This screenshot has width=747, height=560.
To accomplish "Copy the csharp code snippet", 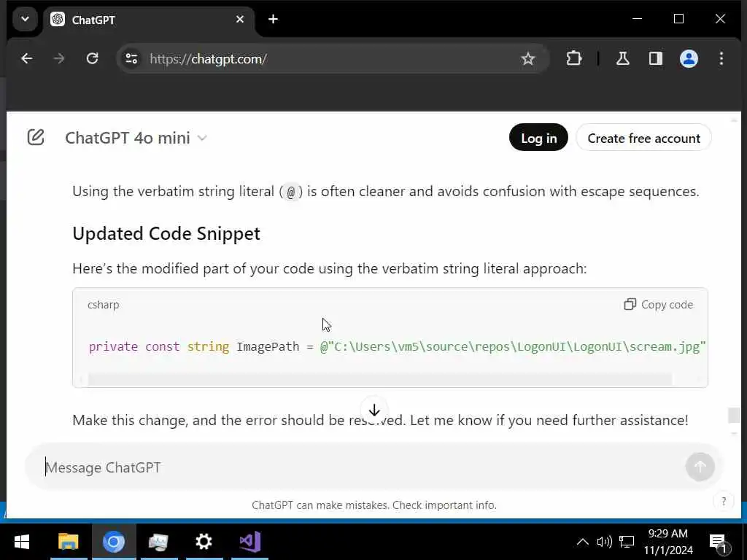I will (659, 305).
